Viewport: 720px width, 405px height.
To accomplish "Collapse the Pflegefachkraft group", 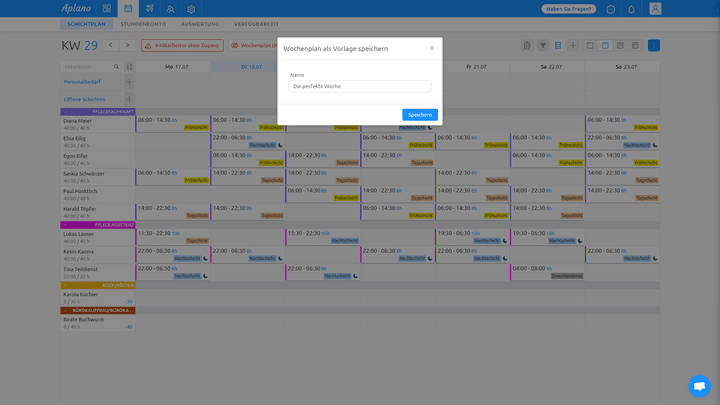I will (65, 111).
